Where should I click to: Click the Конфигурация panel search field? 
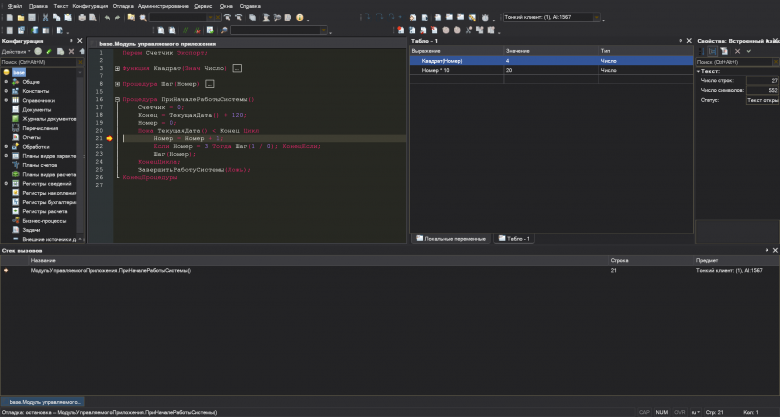(39, 62)
